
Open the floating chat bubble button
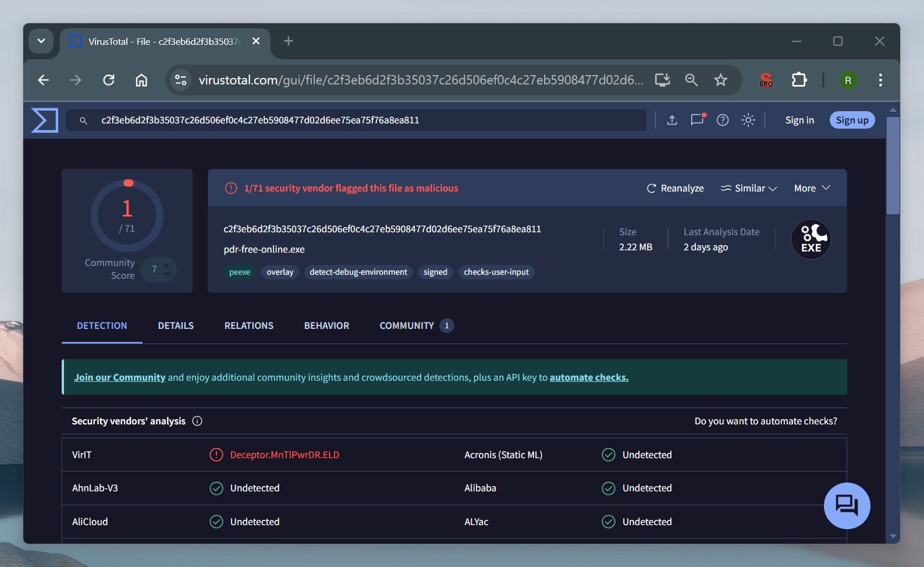[x=847, y=505]
